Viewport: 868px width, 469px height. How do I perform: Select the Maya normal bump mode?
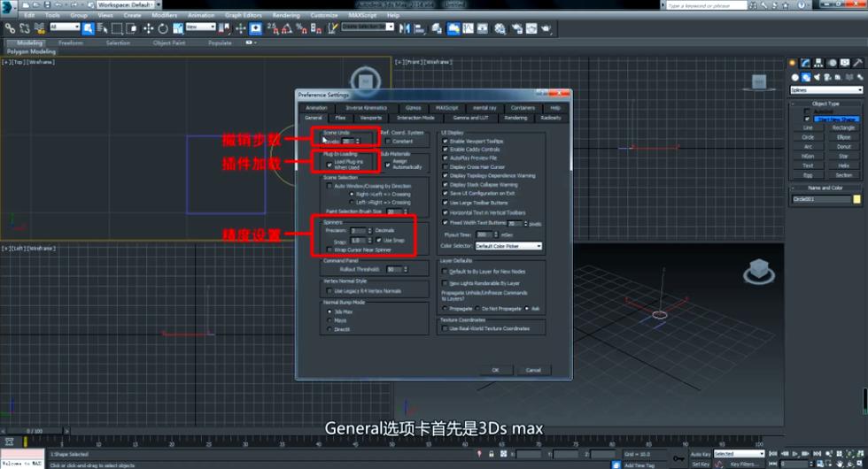(329, 320)
